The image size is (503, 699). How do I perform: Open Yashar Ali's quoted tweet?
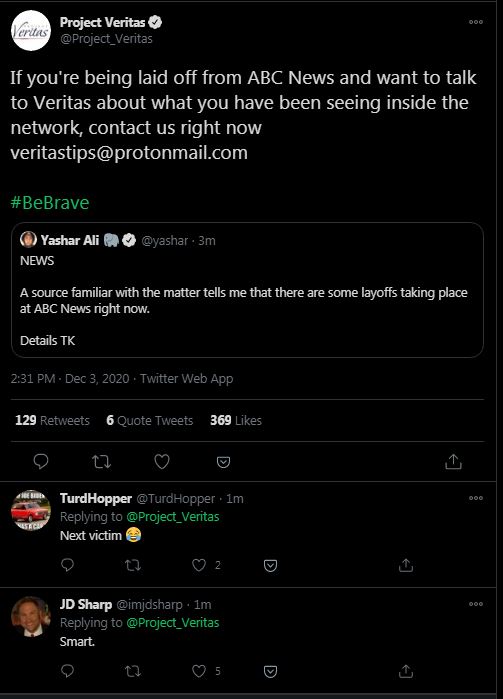click(x=247, y=290)
